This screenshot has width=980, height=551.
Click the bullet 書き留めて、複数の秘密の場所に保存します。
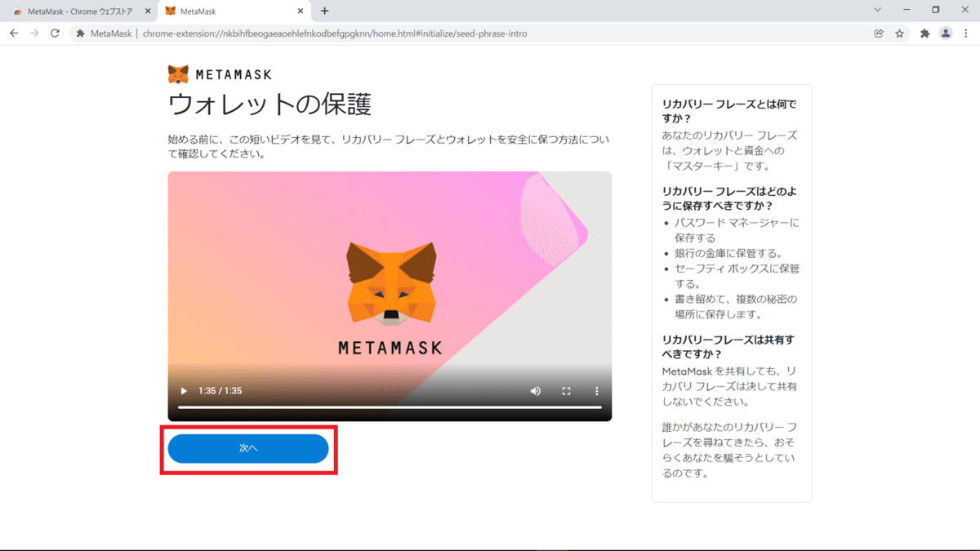735,307
